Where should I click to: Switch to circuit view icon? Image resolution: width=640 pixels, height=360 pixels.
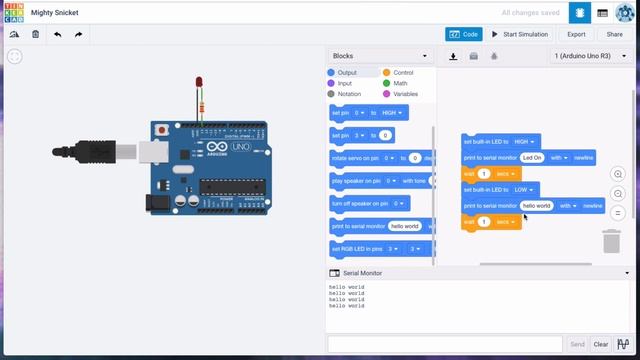(580, 13)
